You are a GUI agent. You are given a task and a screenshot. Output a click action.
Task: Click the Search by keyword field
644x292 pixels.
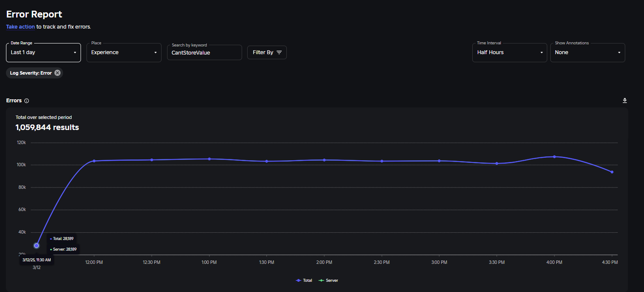click(204, 53)
